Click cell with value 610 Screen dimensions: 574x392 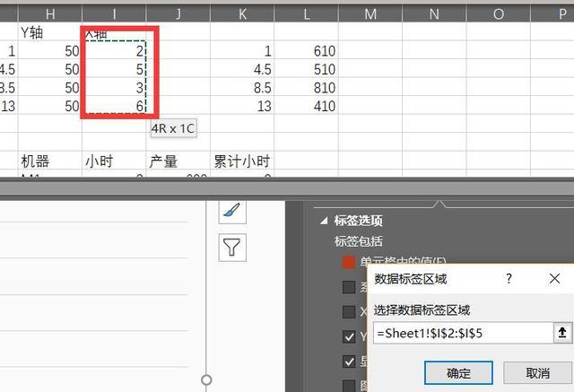tap(307, 50)
